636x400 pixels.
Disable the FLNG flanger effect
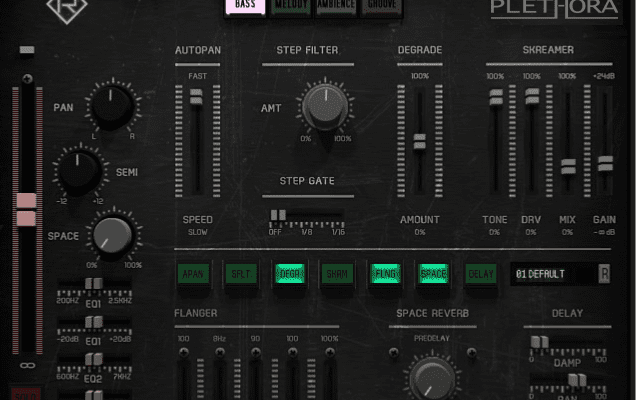pos(385,273)
